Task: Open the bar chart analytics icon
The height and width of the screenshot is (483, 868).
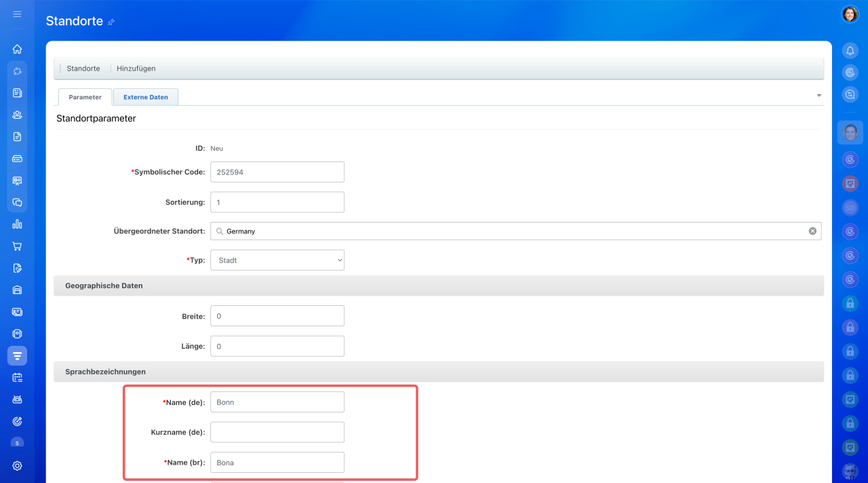Action: coord(18,224)
